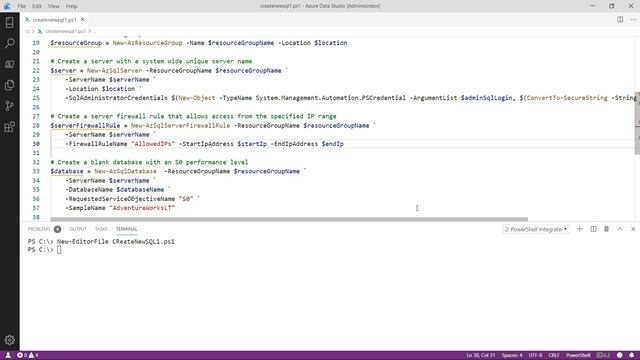Open the Search view in activity bar
The width and height of the screenshot is (640, 360).
pos(9,43)
